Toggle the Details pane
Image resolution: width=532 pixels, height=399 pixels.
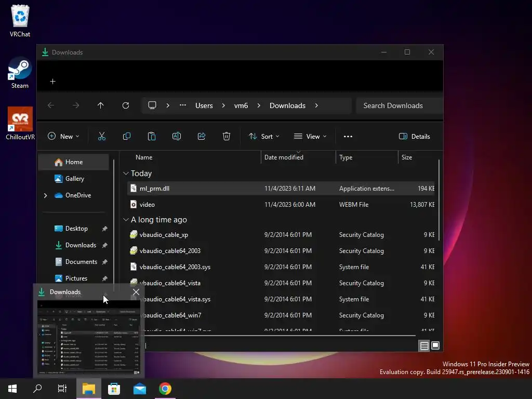414,137
